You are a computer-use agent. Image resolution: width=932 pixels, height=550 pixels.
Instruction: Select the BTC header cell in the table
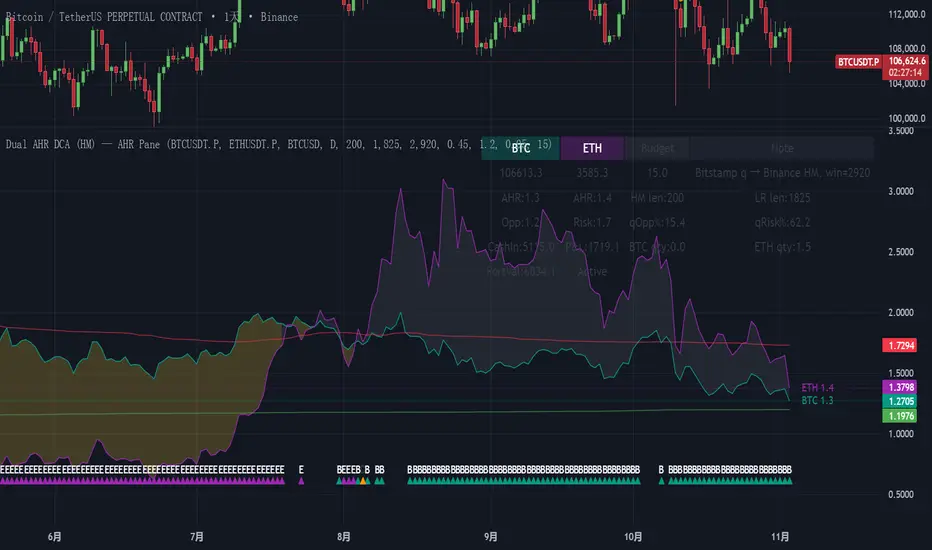[520, 148]
